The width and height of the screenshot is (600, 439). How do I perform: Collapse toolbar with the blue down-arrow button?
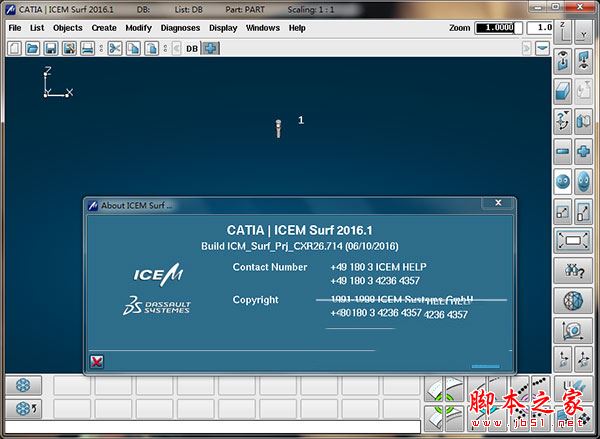click(x=542, y=49)
